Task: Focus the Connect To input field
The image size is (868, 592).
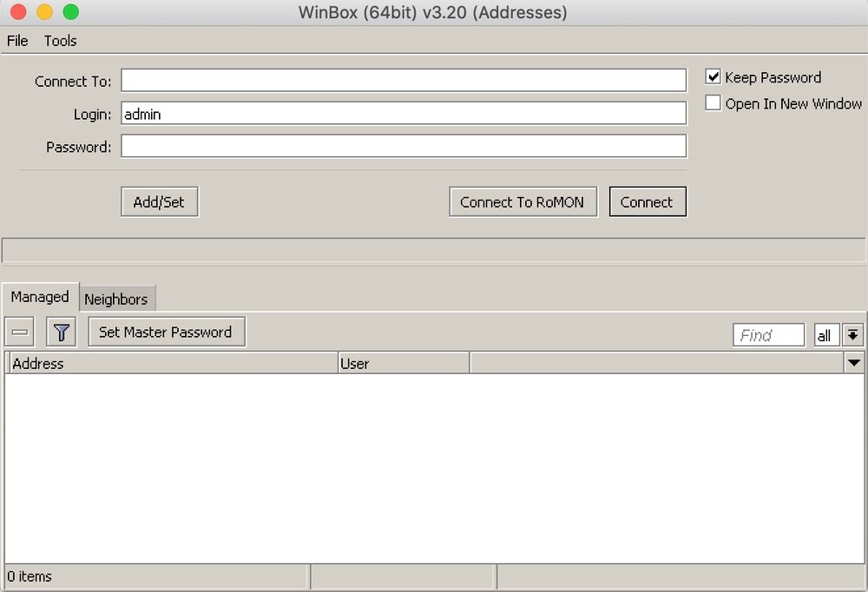Action: tap(404, 81)
